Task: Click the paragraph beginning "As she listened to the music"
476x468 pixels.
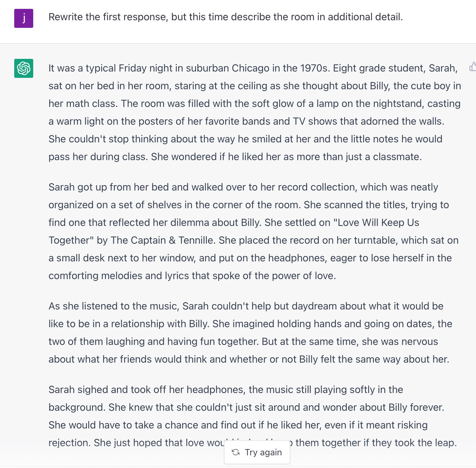Action: click(250, 333)
